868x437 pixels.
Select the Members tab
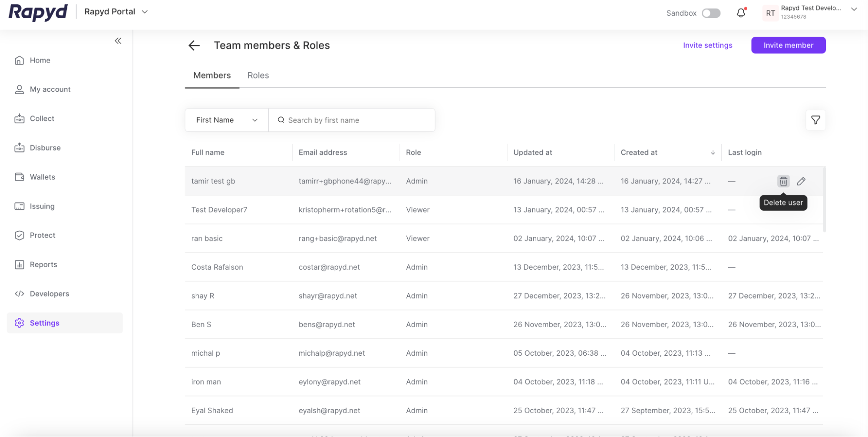pos(212,75)
